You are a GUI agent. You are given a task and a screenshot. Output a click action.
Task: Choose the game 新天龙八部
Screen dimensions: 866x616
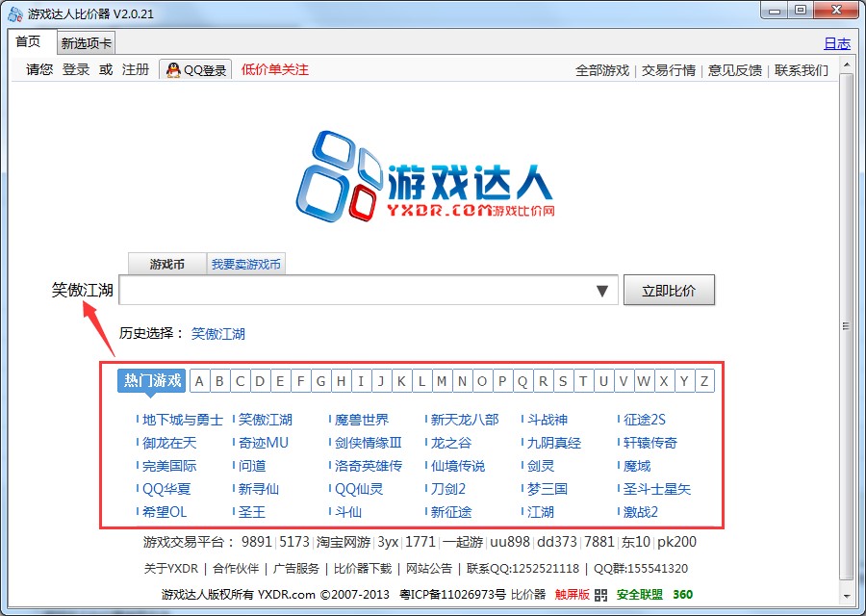point(465,420)
